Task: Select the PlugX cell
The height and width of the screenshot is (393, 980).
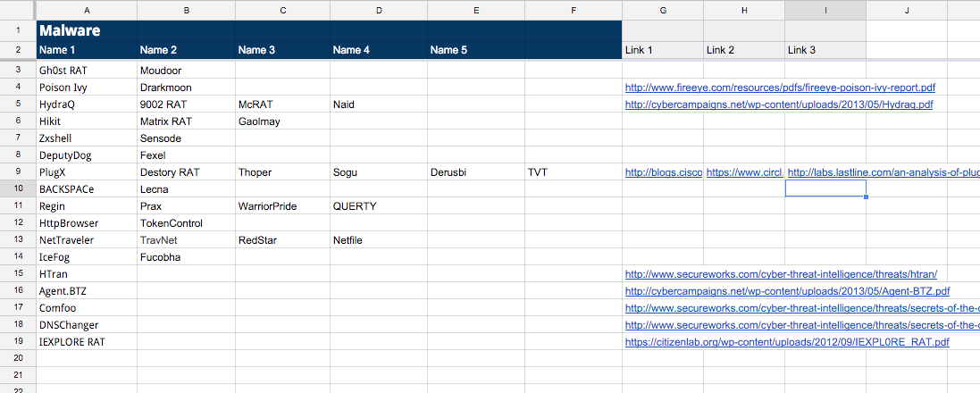Action: 87,172
